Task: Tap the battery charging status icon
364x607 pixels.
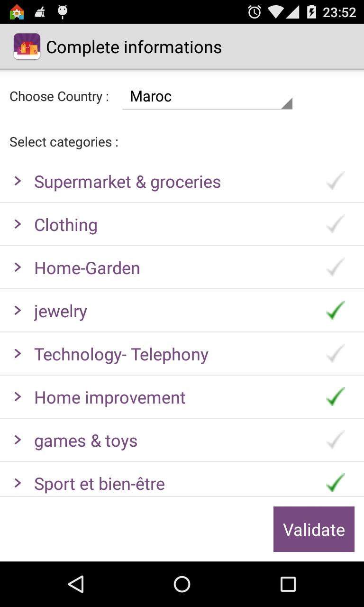Action: [311, 12]
